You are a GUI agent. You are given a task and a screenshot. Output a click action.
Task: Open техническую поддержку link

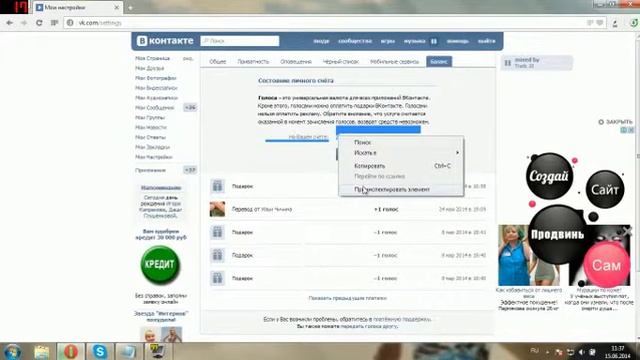click(402, 319)
